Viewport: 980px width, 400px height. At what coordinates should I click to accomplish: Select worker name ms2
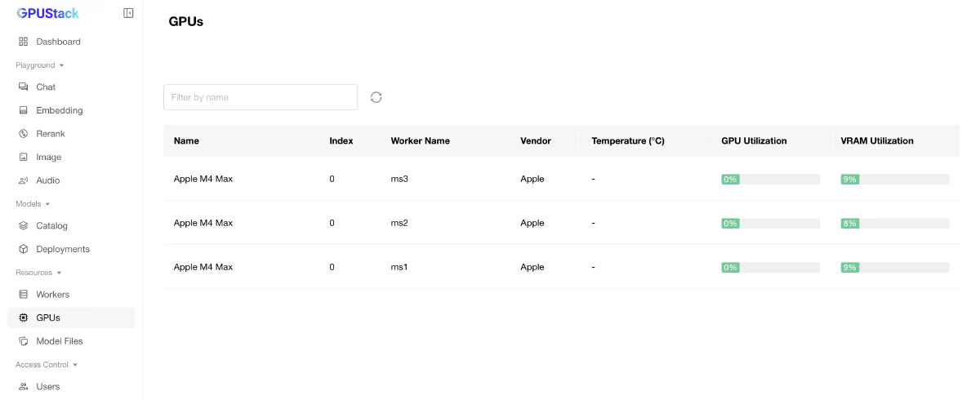[x=399, y=223]
